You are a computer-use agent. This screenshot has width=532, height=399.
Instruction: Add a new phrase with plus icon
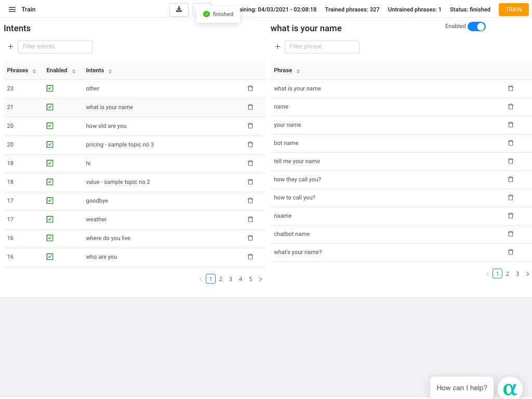pyautogui.click(x=277, y=47)
